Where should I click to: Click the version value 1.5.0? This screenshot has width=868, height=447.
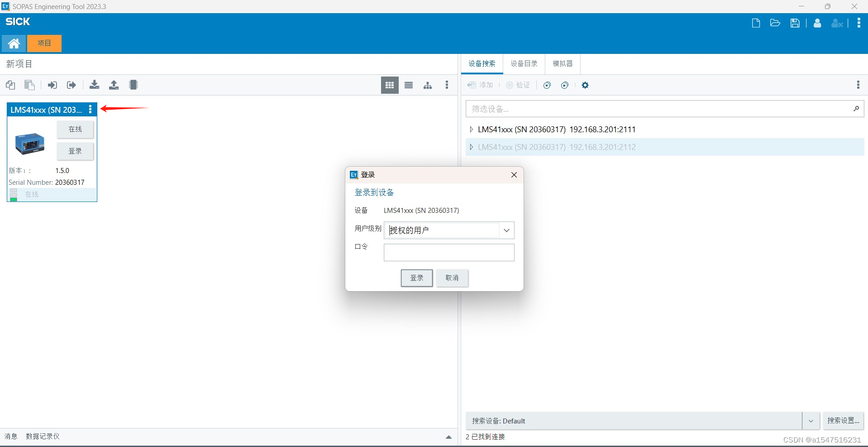[62, 171]
